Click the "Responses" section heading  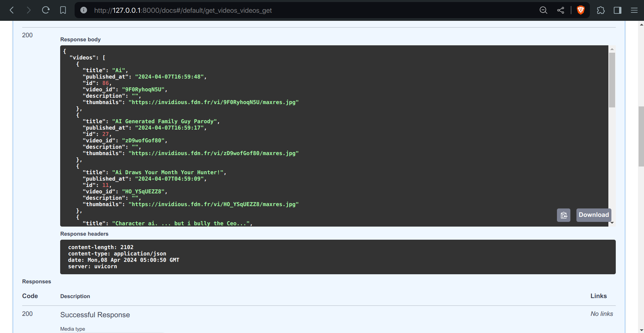37,282
